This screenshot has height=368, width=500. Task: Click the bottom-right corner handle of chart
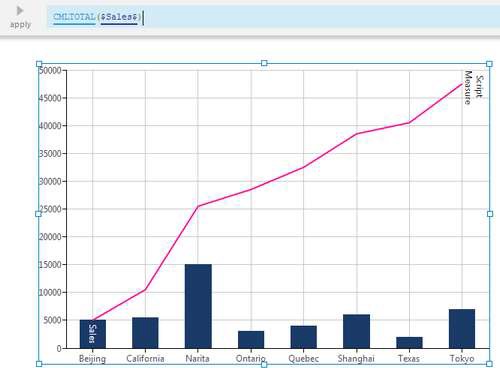click(x=489, y=364)
